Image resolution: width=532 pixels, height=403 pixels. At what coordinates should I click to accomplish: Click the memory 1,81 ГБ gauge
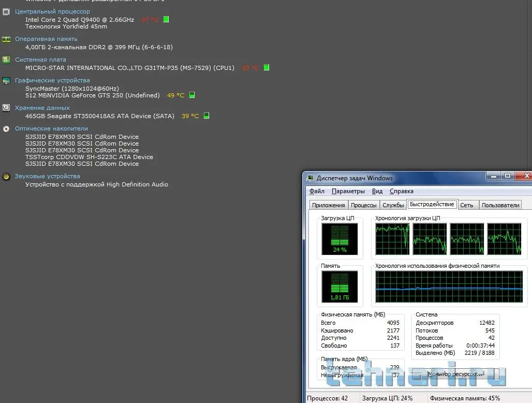pyautogui.click(x=339, y=286)
